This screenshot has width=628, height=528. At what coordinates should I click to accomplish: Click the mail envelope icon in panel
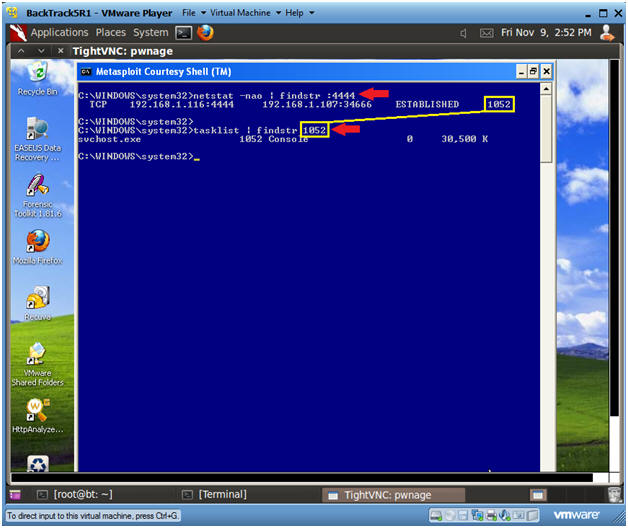pyautogui.click(x=486, y=33)
